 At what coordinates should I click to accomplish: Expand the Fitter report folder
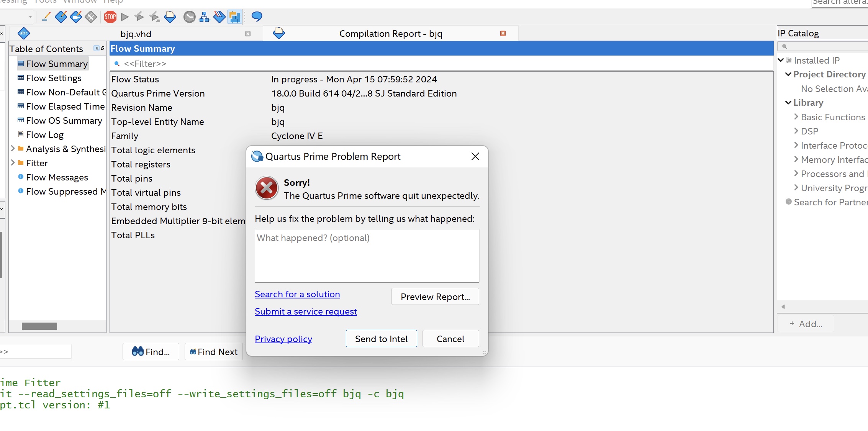[13, 163]
